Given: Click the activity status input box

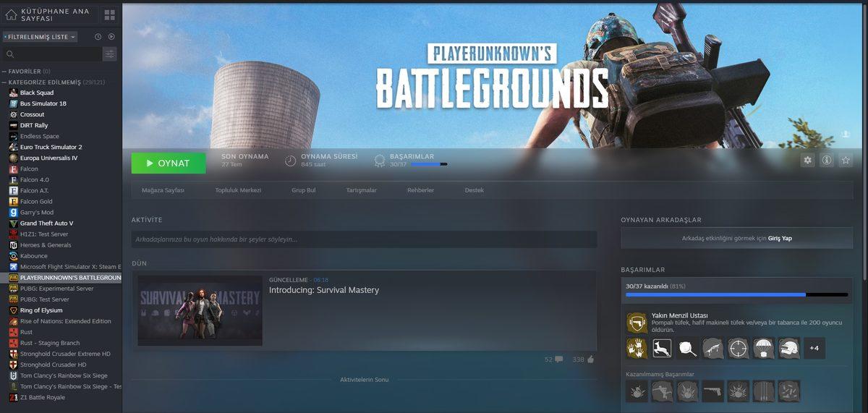Looking at the screenshot, I should tap(364, 239).
